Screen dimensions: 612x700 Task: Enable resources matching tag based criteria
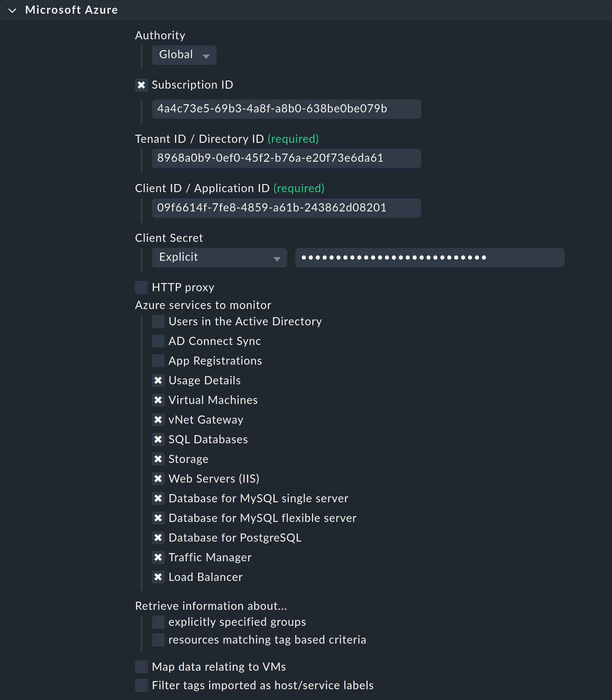click(x=158, y=639)
